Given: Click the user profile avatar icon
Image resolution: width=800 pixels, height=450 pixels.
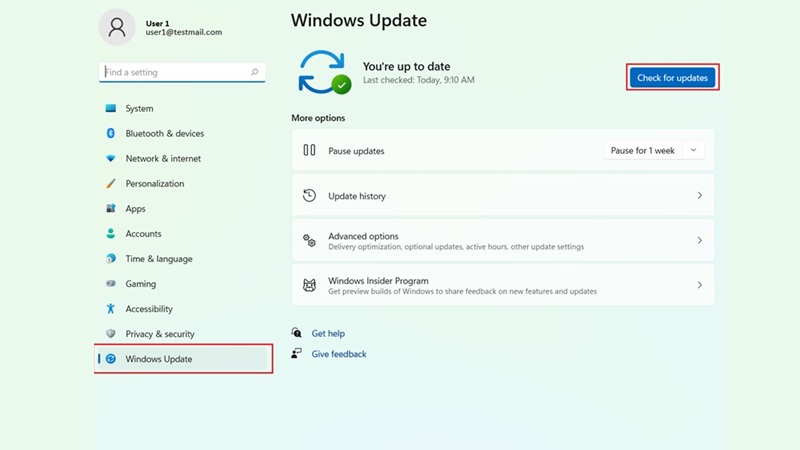Looking at the screenshot, I should (117, 27).
